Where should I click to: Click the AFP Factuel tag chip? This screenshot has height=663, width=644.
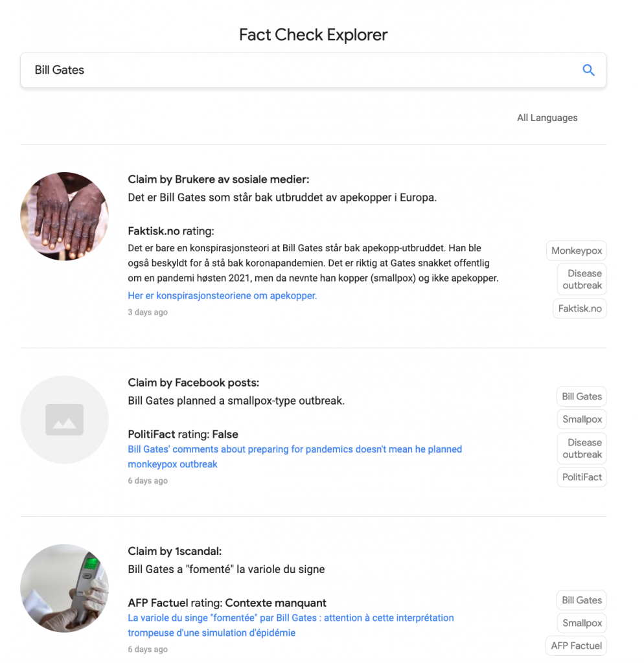coord(576,646)
